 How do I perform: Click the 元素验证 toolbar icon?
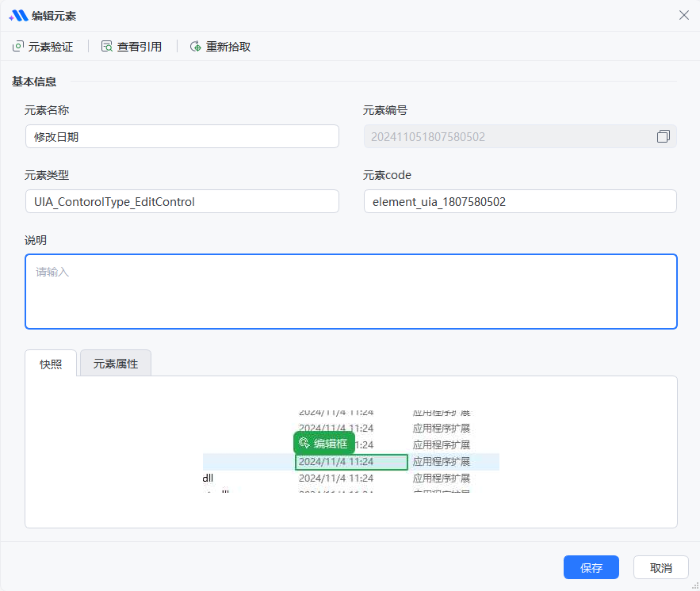coord(18,47)
